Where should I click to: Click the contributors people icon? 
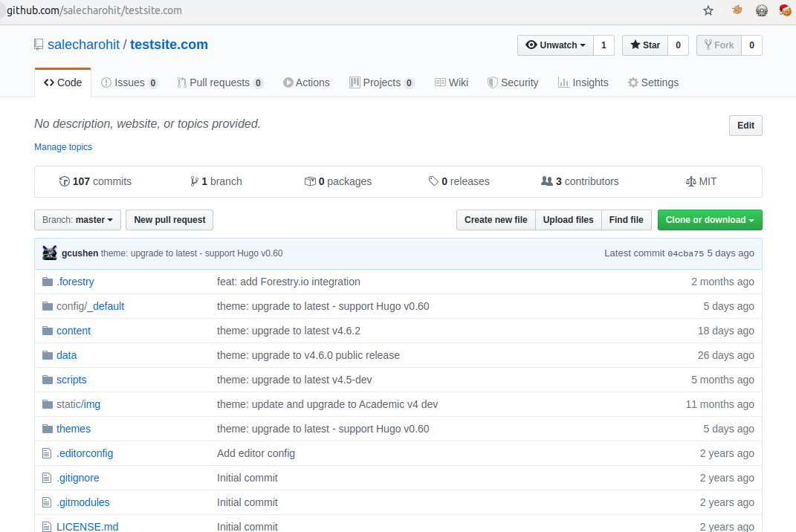[x=547, y=181]
